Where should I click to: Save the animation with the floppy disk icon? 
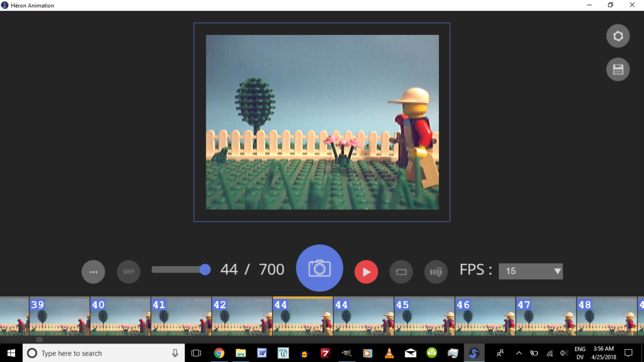point(617,69)
